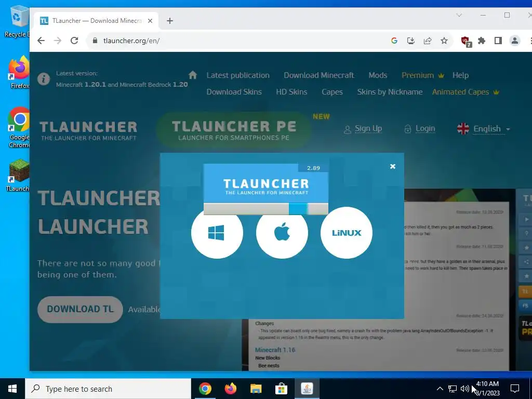Click the address bar URL field
The image size is (532, 399).
237,41
